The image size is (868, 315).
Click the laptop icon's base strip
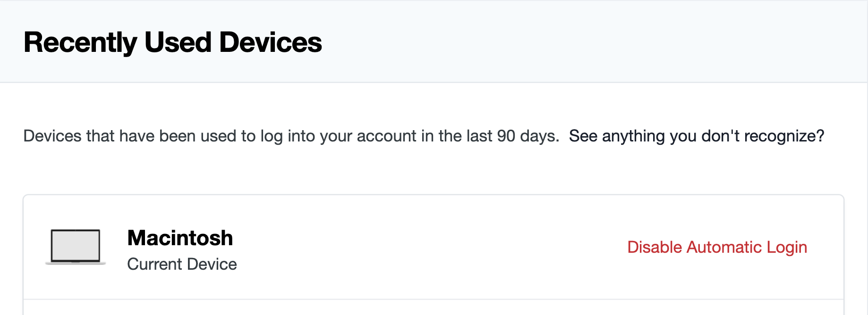click(x=76, y=263)
